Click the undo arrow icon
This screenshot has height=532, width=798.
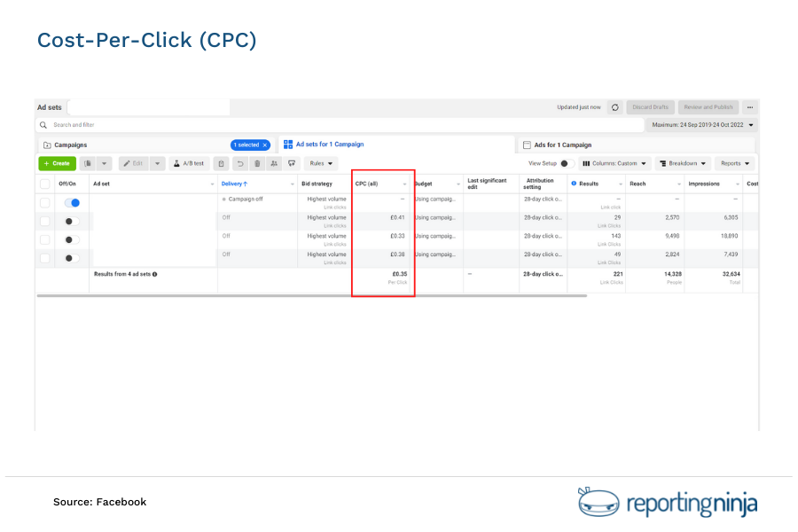[x=239, y=163]
